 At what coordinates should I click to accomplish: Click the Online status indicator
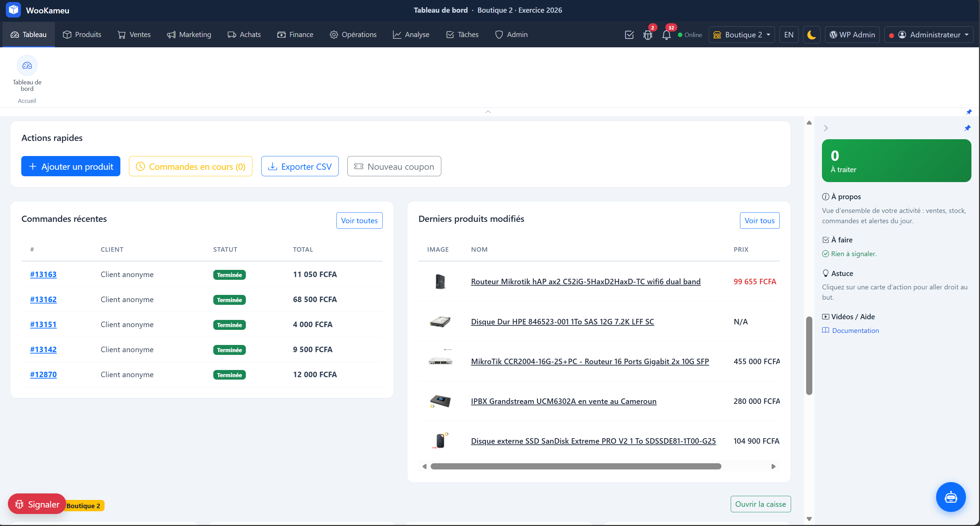coord(690,35)
